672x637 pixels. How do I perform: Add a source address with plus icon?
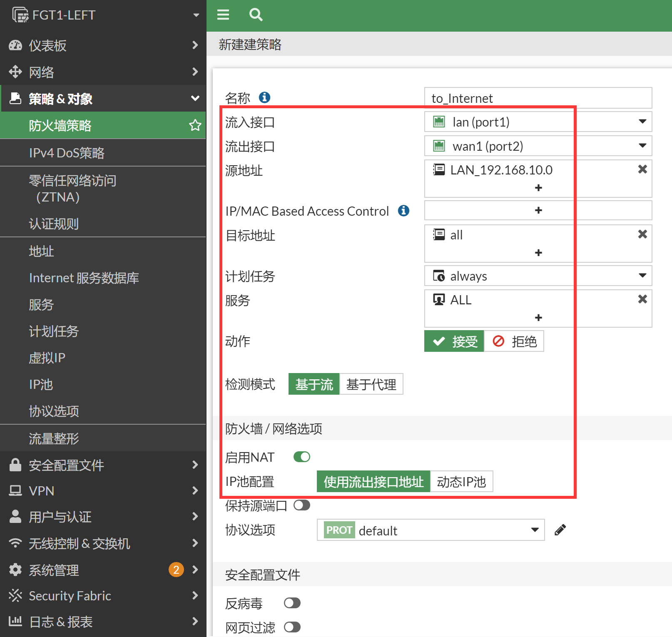(538, 188)
